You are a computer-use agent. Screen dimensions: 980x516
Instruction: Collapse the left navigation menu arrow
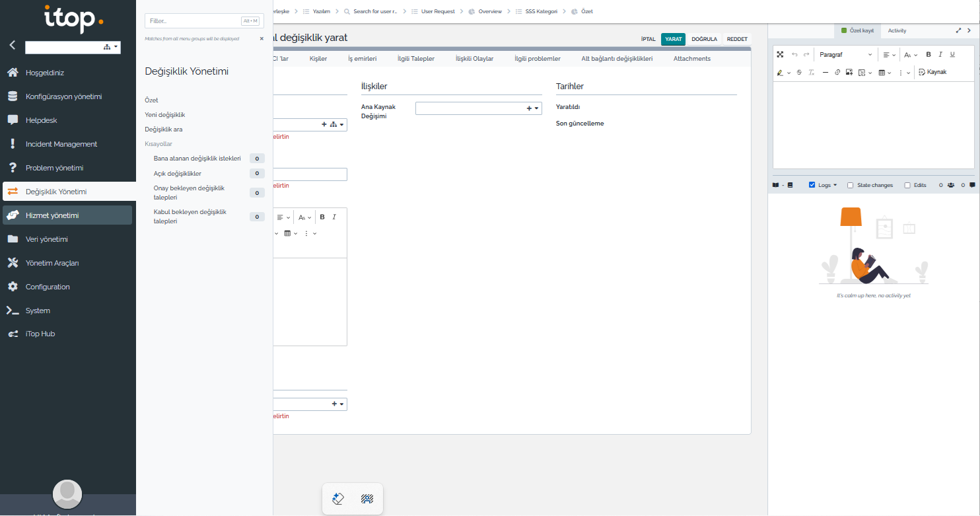[x=13, y=46]
